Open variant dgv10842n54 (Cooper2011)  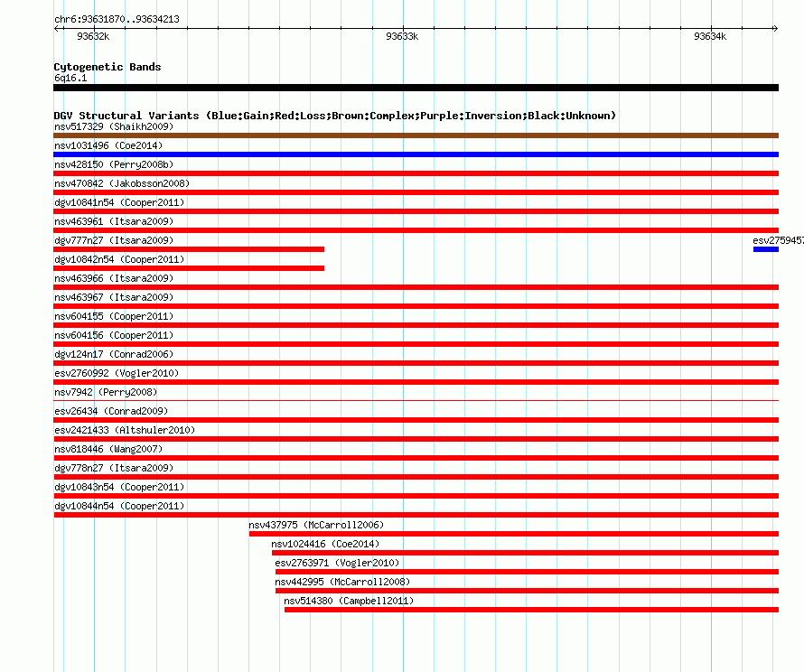pyautogui.click(x=119, y=259)
